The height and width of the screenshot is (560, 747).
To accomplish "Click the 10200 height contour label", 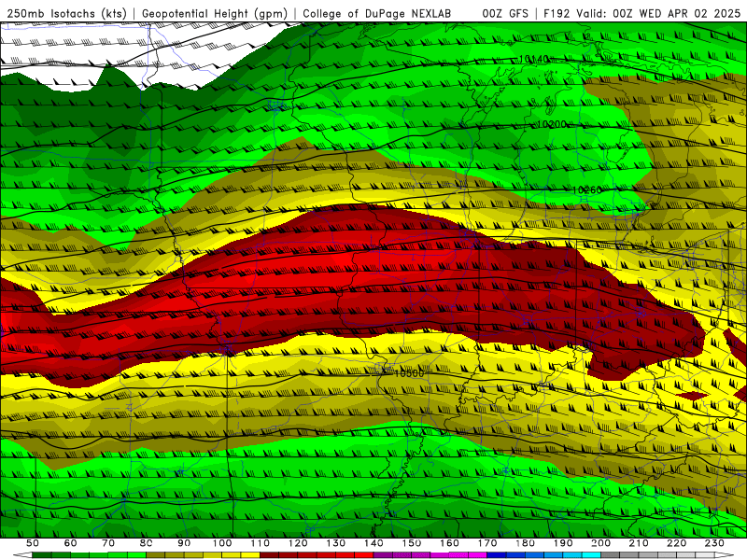I will (552, 124).
